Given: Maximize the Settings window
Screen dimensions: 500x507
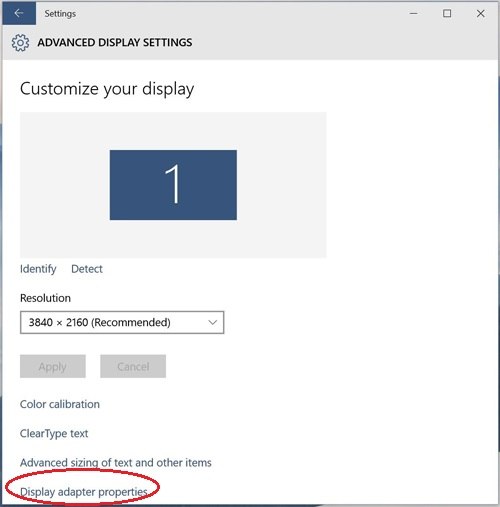Looking at the screenshot, I should pyautogui.click(x=447, y=13).
